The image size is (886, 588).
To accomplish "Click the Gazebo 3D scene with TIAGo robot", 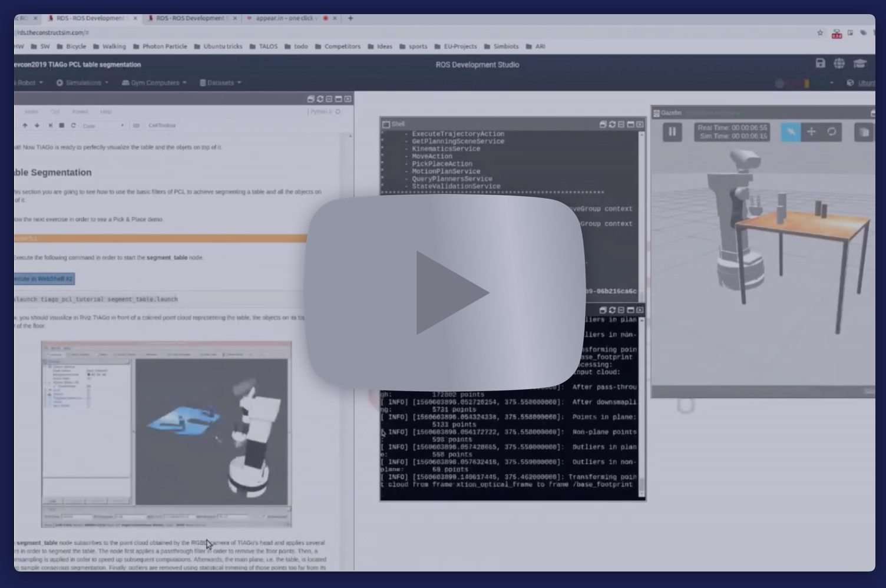I will click(x=763, y=265).
